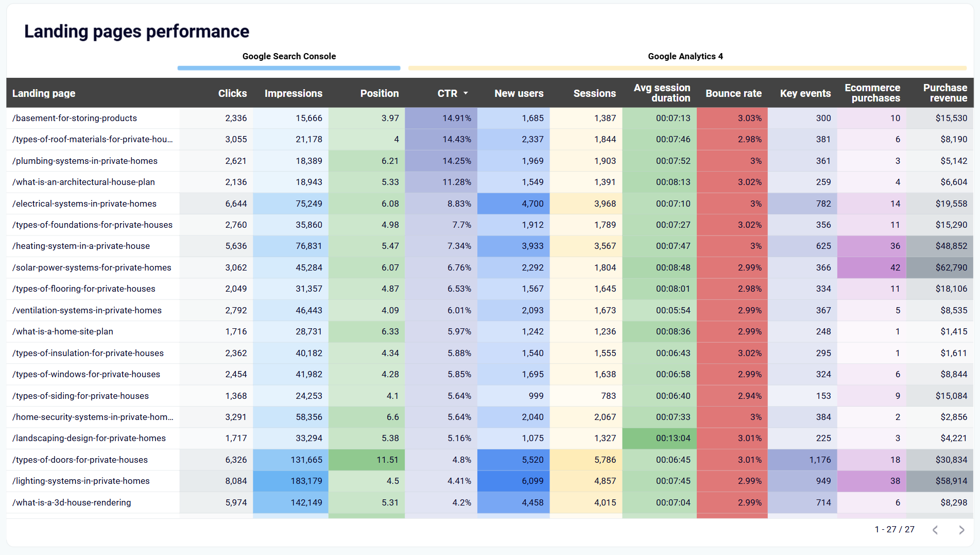Image resolution: width=980 pixels, height=555 pixels.
Task: Sort by Purchase revenue column
Action: pyautogui.click(x=945, y=93)
